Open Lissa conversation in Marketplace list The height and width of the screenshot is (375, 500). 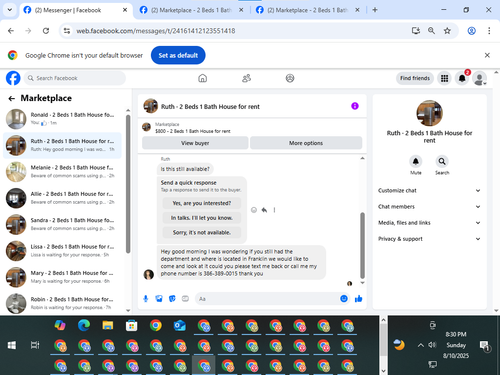(x=62, y=251)
